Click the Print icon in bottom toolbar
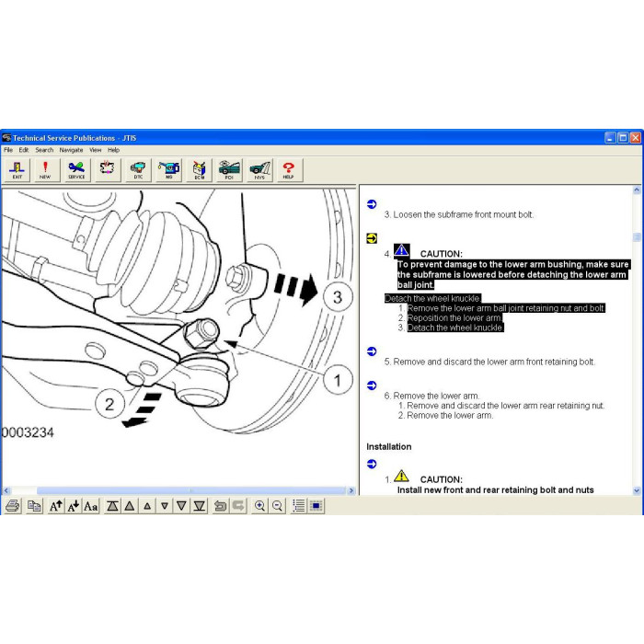The height and width of the screenshot is (644, 644). [12, 506]
